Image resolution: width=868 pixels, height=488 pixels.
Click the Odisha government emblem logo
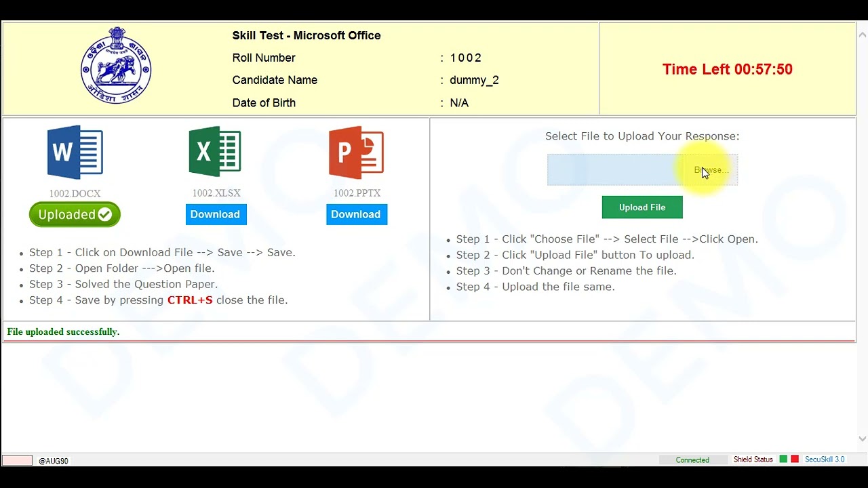click(x=116, y=66)
